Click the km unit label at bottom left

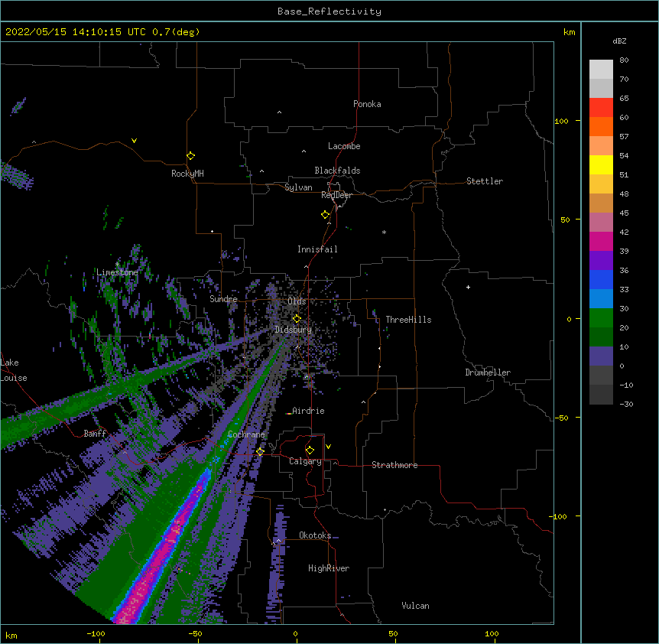(11, 635)
